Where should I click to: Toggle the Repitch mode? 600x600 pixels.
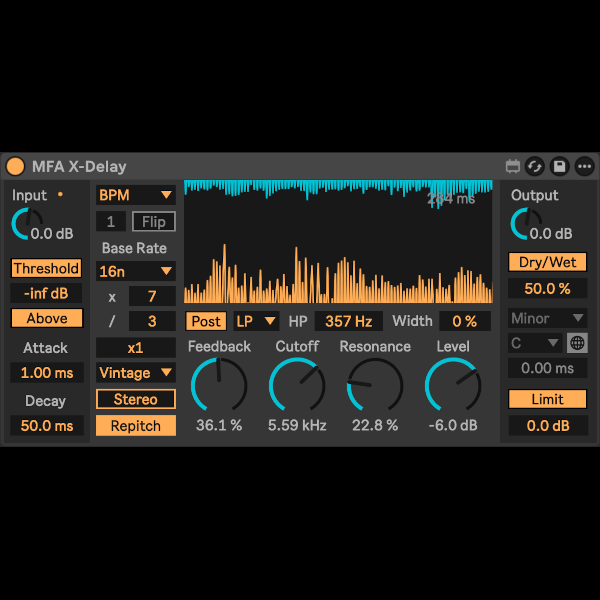pos(135,425)
